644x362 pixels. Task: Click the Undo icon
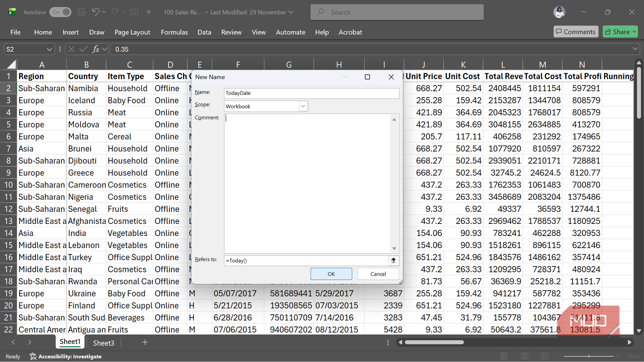pos(96,12)
